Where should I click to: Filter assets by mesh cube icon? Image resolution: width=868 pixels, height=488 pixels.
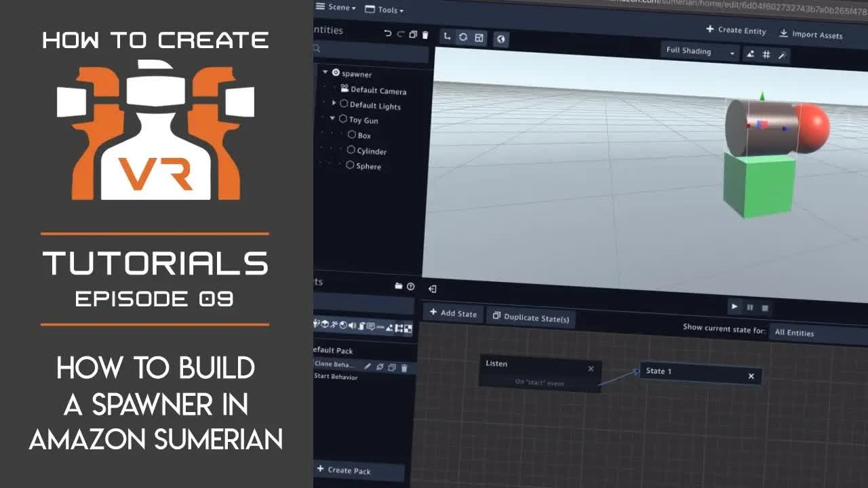[x=325, y=324]
